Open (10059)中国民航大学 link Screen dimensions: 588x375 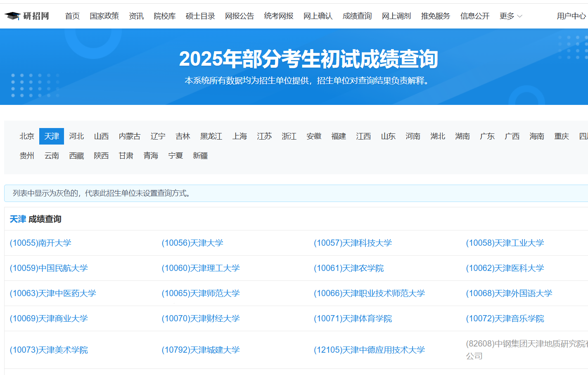[x=49, y=268]
